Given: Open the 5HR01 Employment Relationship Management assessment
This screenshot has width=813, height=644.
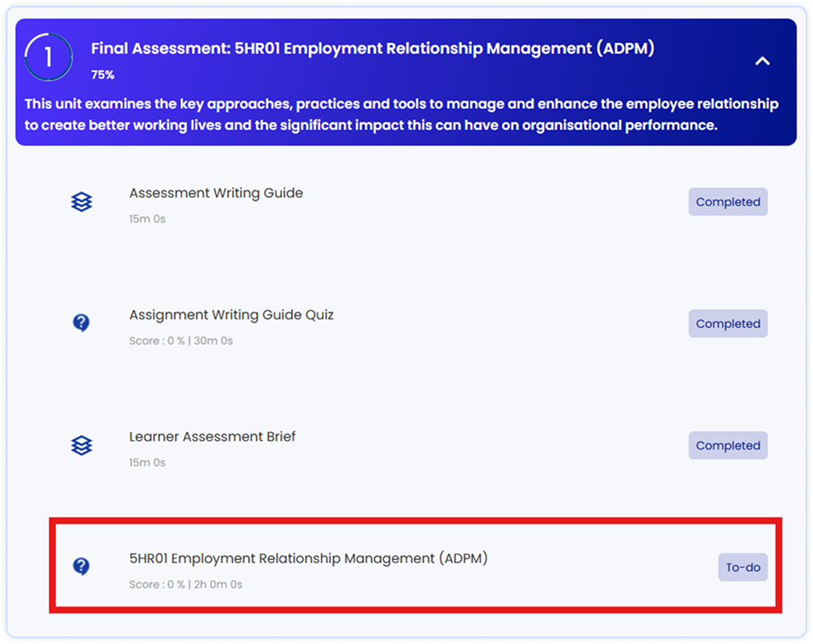Looking at the screenshot, I should [x=309, y=558].
